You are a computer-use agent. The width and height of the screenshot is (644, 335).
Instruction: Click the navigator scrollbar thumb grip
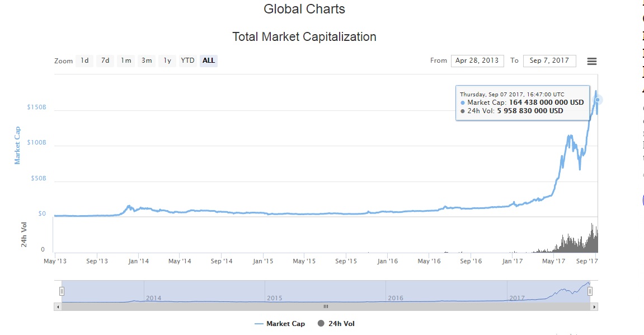(326, 306)
